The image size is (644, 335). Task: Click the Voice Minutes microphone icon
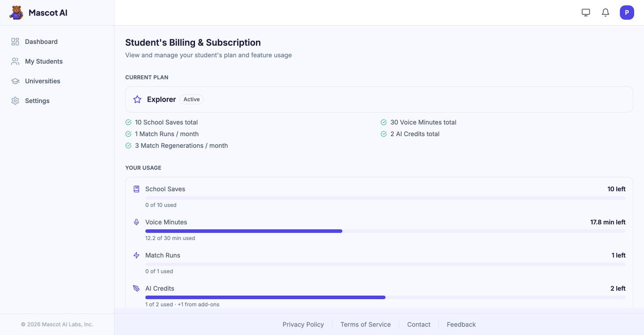click(136, 222)
